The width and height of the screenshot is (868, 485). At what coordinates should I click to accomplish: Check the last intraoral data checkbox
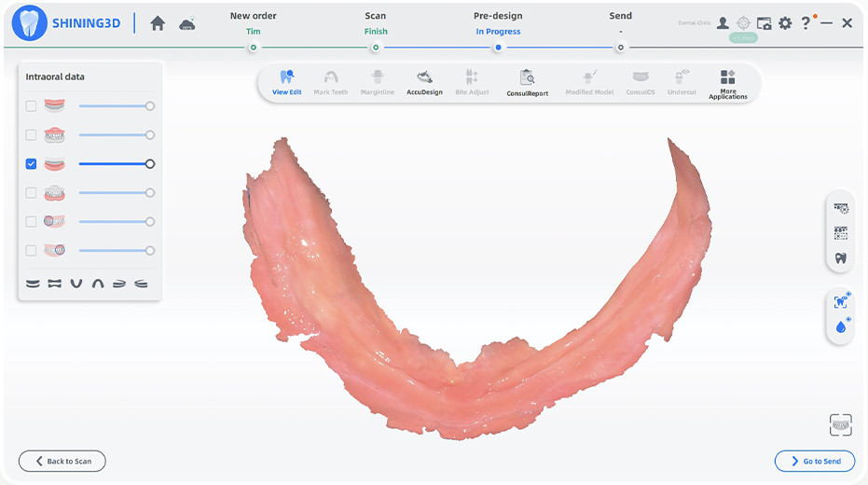click(x=31, y=251)
